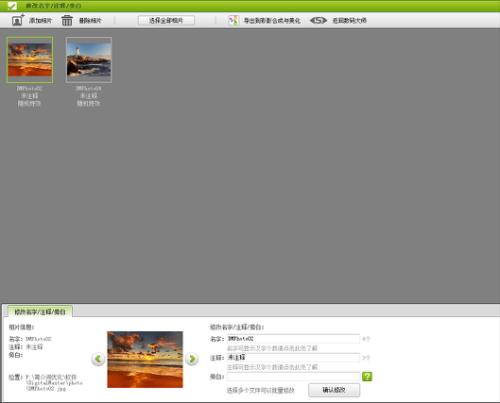Click the 添加相片 toolbar label

point(40,21)
